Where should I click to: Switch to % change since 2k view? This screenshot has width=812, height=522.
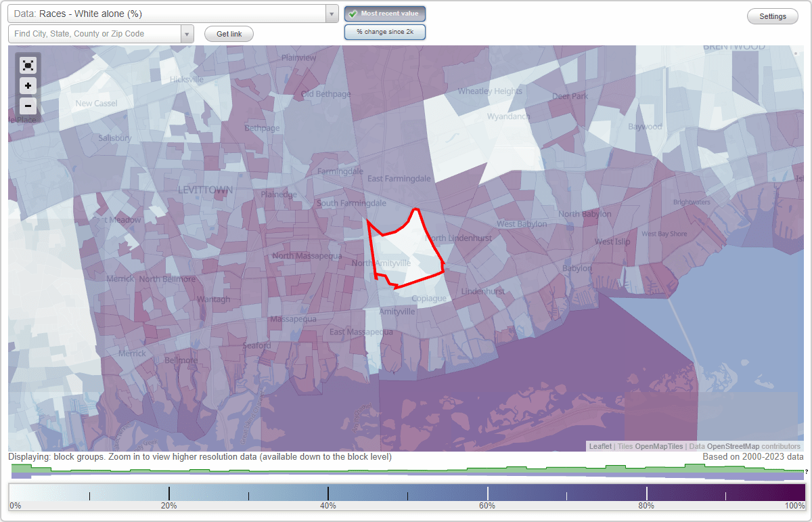384,31
